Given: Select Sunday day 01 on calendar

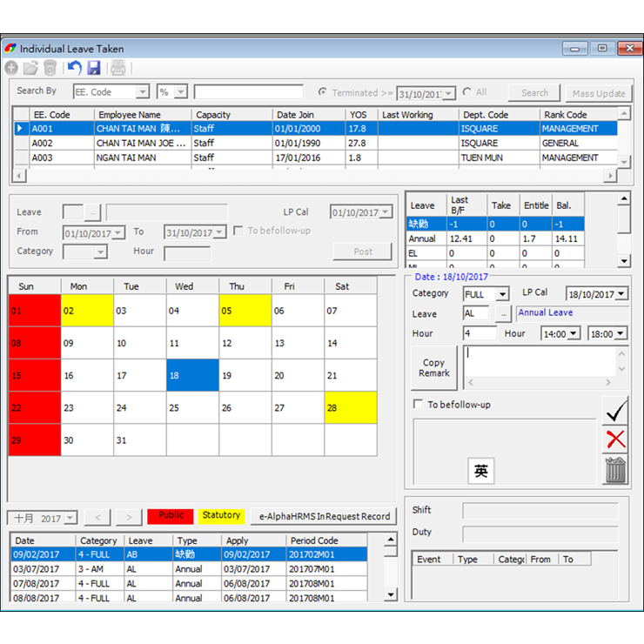Looking at the screenshot, I should (35, 311).
